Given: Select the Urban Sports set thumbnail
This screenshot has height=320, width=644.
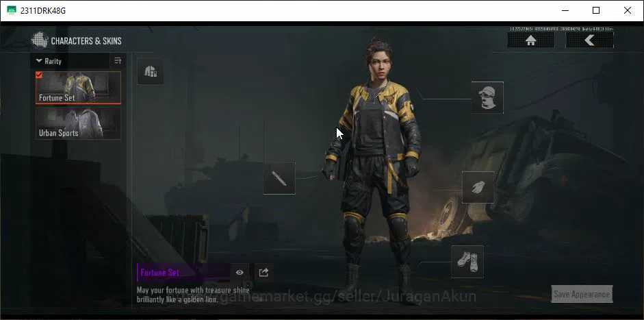Looking at the screenshot, I should point(79,123).
